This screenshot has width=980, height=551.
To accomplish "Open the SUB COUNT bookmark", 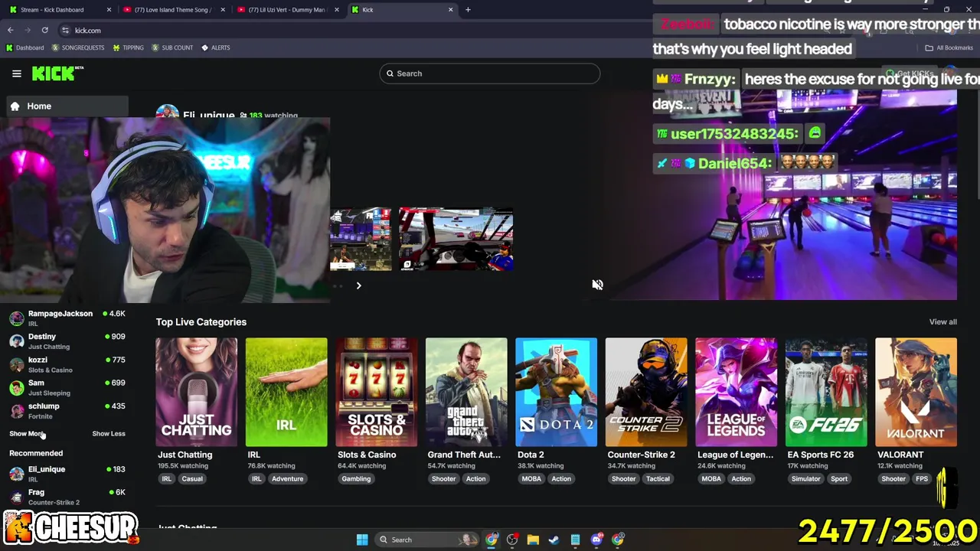I will (172, 47).
